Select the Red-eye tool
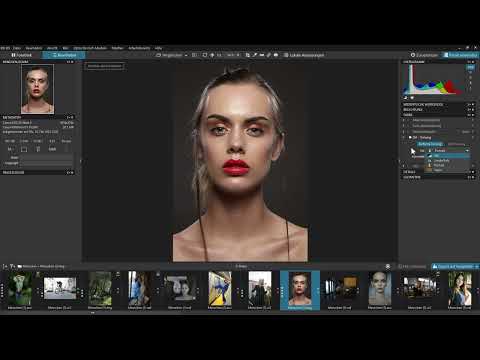This screenshot has width=480, height=360. click(x=276, y=55)
